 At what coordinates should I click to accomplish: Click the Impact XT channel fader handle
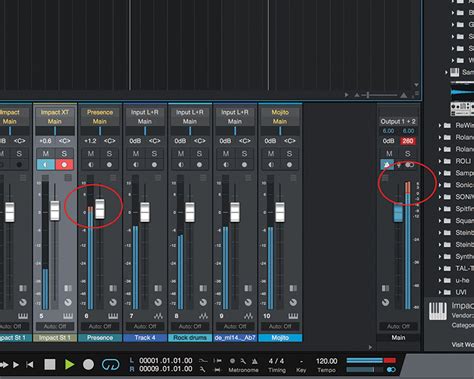click(55, 210)
